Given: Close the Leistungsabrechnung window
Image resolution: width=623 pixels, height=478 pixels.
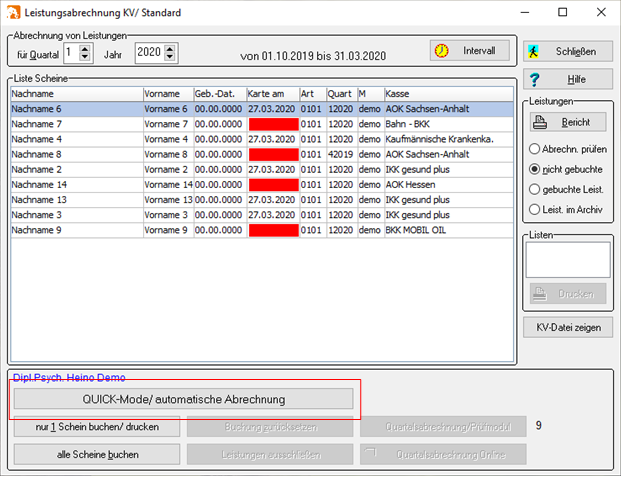Looking at the screenshot, I should (601, 12).
